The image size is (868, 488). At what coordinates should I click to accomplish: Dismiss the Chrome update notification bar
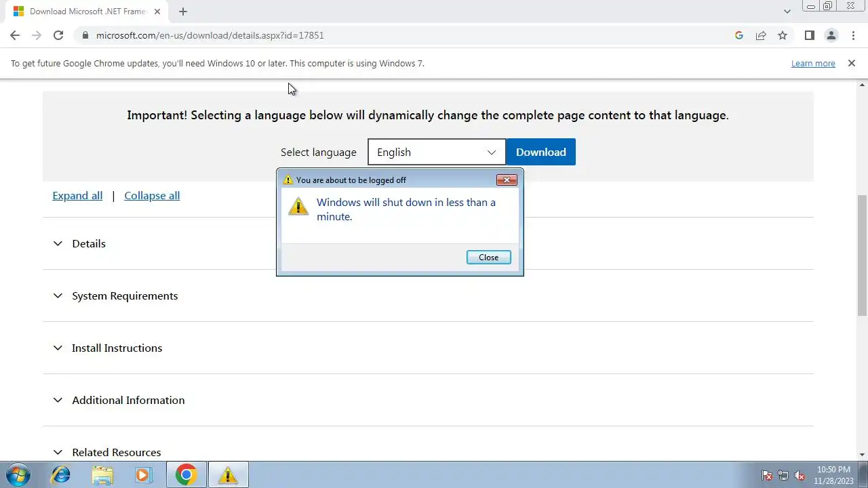click(852, 63)
